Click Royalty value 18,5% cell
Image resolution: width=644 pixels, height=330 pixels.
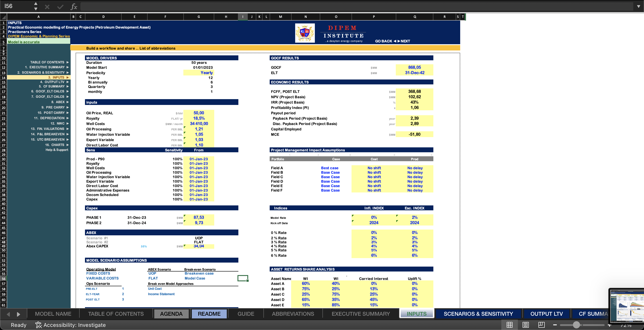tap(199, 118)
